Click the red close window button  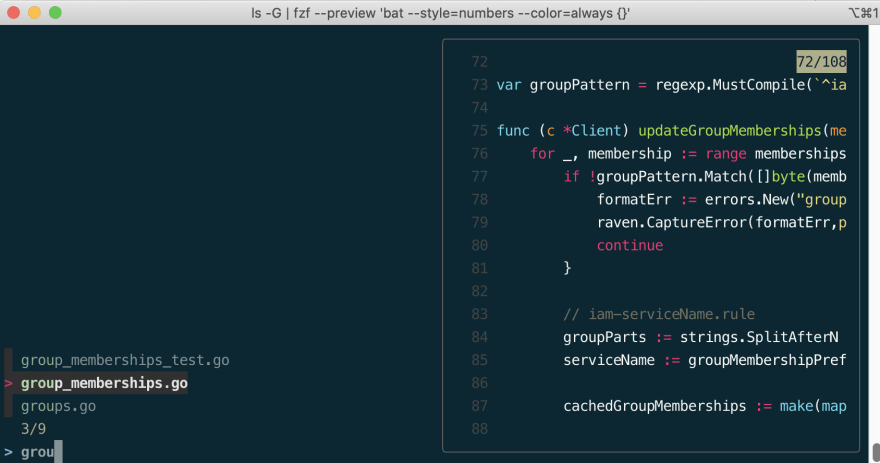(13, 12)
